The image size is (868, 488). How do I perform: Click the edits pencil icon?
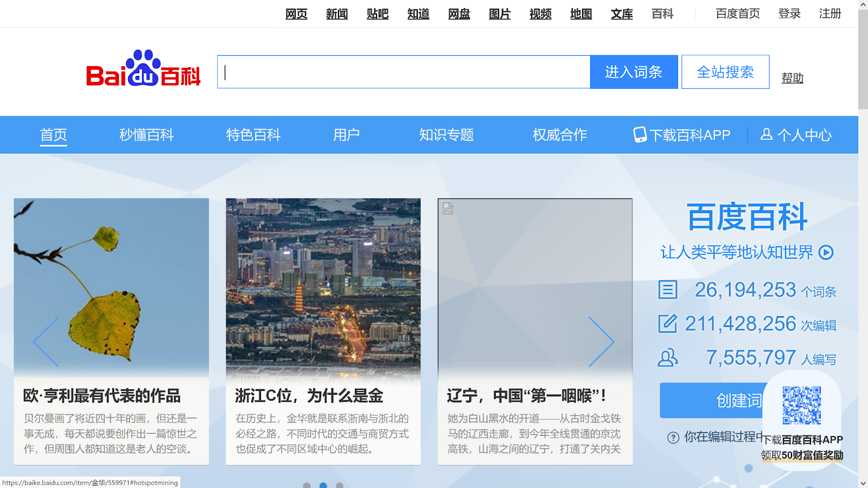coord(667,323)
